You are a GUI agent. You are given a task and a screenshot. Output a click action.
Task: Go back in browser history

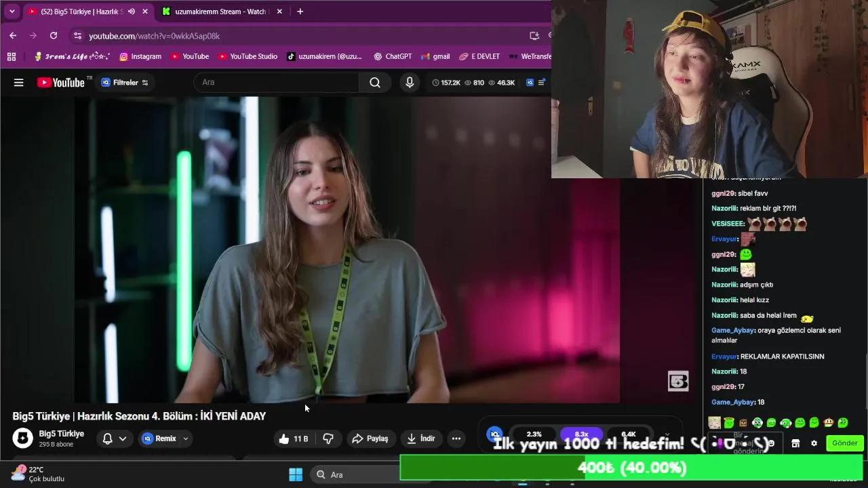(13, 35)
